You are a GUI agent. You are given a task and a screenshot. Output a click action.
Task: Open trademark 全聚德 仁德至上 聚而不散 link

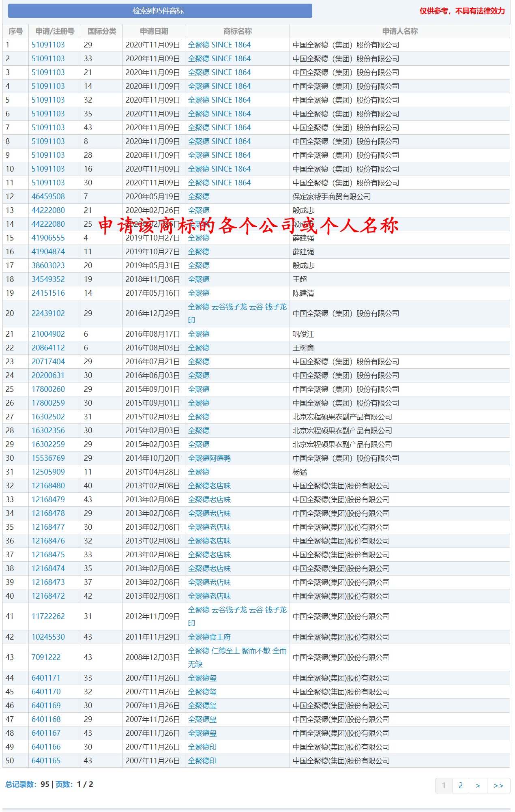(237, 657)
